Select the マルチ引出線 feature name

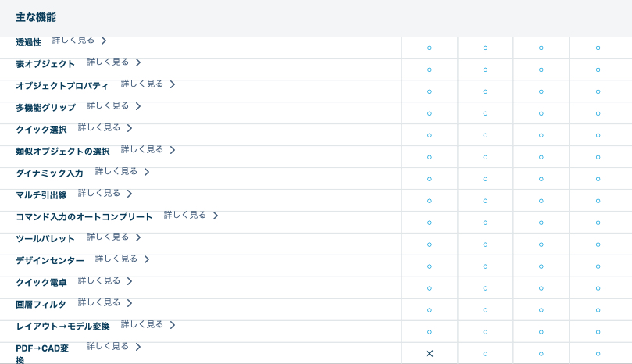pyautogui.click(x=41, y=194)
